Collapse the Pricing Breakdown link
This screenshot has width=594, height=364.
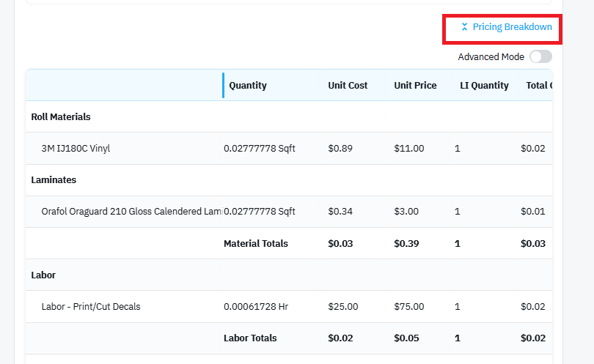coord(507,27)
